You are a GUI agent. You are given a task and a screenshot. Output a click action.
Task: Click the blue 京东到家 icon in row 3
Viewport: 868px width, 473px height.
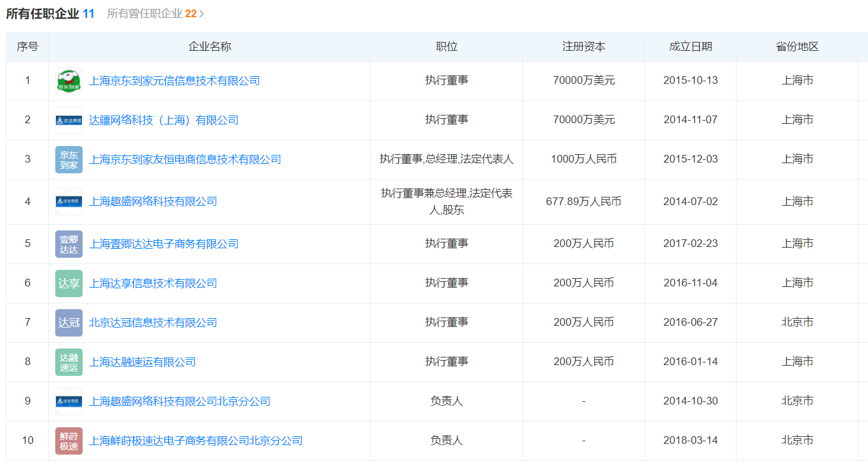click(69, 159)
